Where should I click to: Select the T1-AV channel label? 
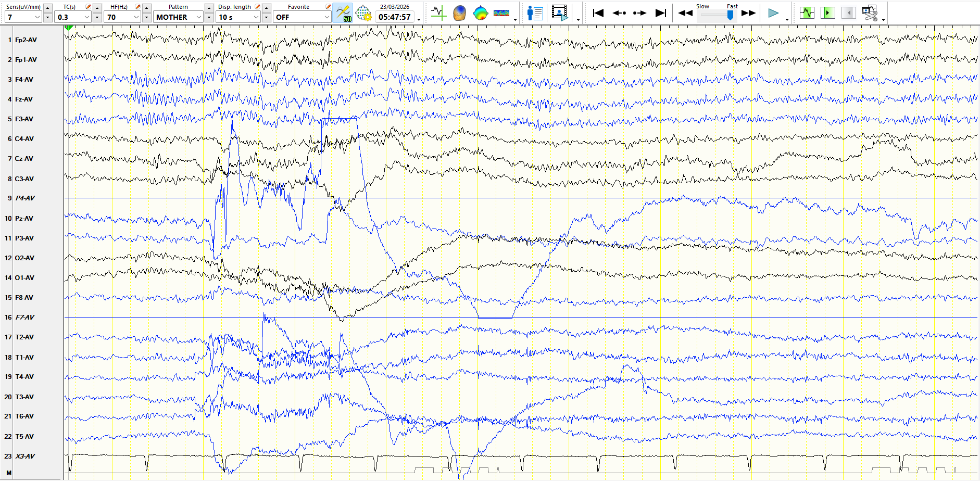(x=24, y=358)
